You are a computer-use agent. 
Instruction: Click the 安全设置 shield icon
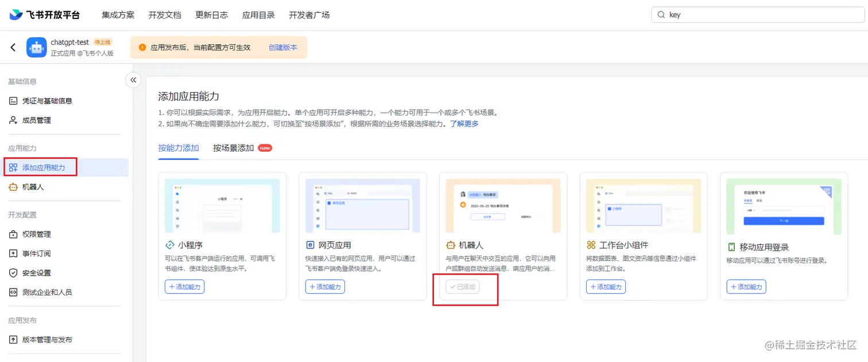pos(13,273)
